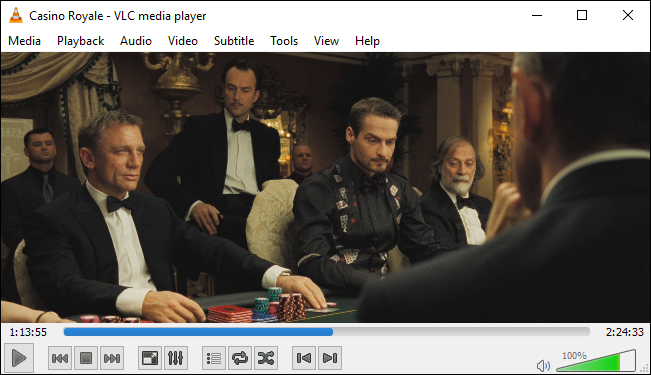Jump to previous media in playlist

point(60,358)
